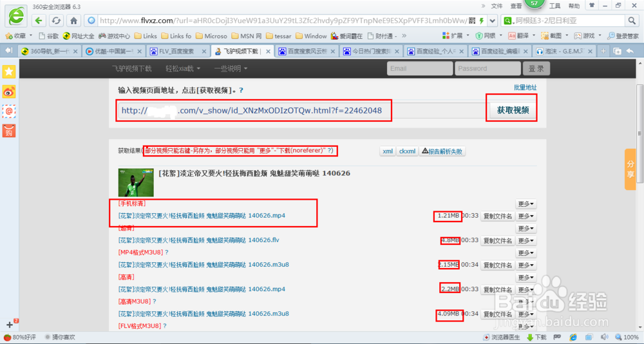644x344 pixels.
Task: Reload page with the refresh icon
Action: tap(56, 21)
